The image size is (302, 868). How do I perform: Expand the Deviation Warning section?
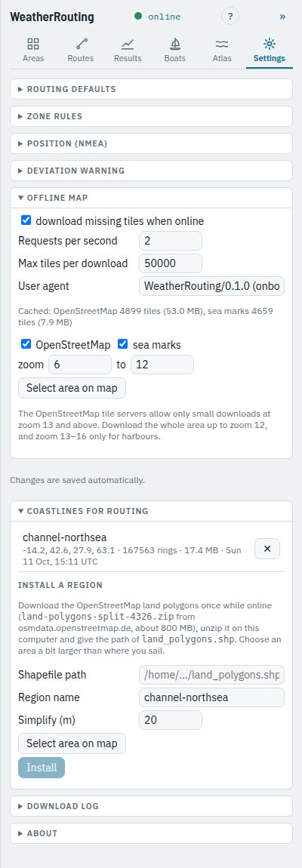click(151, 171)
